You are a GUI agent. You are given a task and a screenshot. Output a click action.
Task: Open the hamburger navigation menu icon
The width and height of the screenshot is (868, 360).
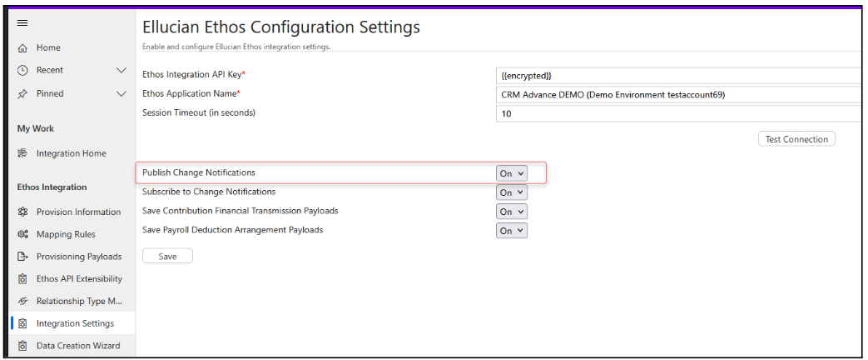22,23
